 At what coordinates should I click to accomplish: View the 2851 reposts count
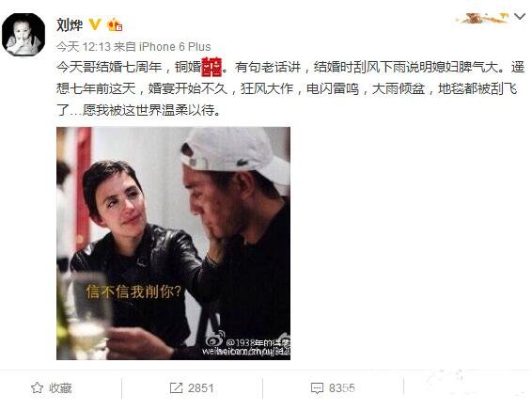[x=201, y=388]
